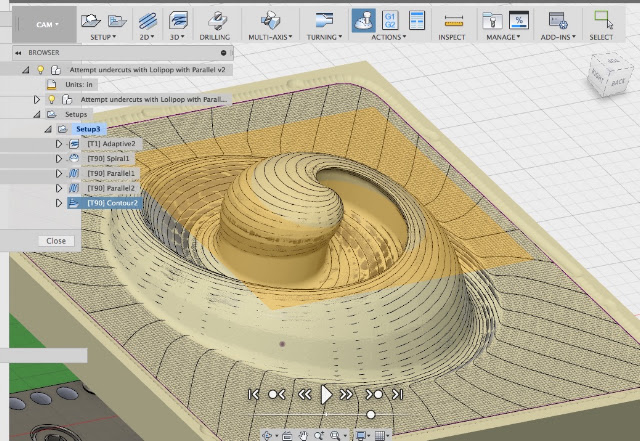Click the Close button in the panel

pos(56,241)
